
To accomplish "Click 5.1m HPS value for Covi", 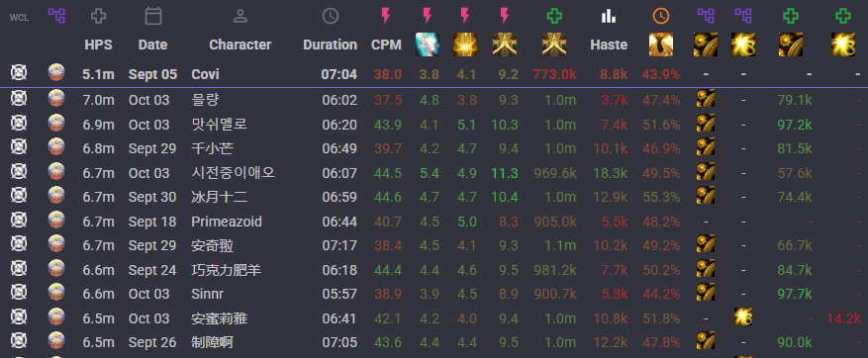I will pyautogui.click(x=99, y=74).
